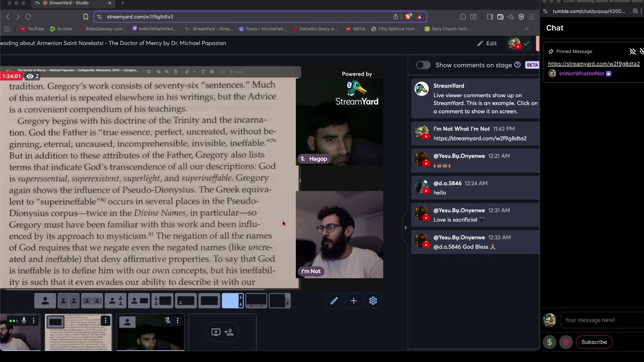Unmute Hagop's crossed-out microphone in backstage

(168, 320)
